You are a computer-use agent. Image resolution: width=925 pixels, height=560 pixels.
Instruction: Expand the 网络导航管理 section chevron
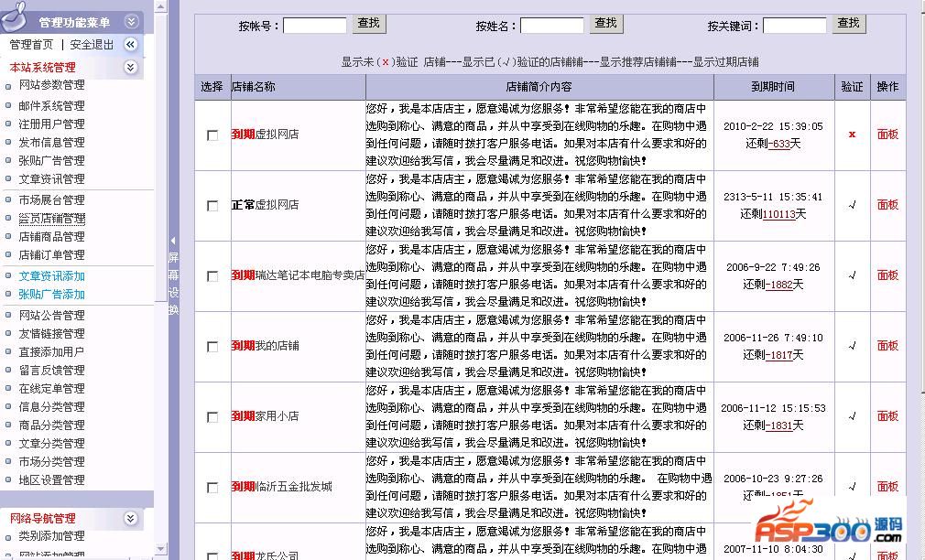(x=130, y=518)
